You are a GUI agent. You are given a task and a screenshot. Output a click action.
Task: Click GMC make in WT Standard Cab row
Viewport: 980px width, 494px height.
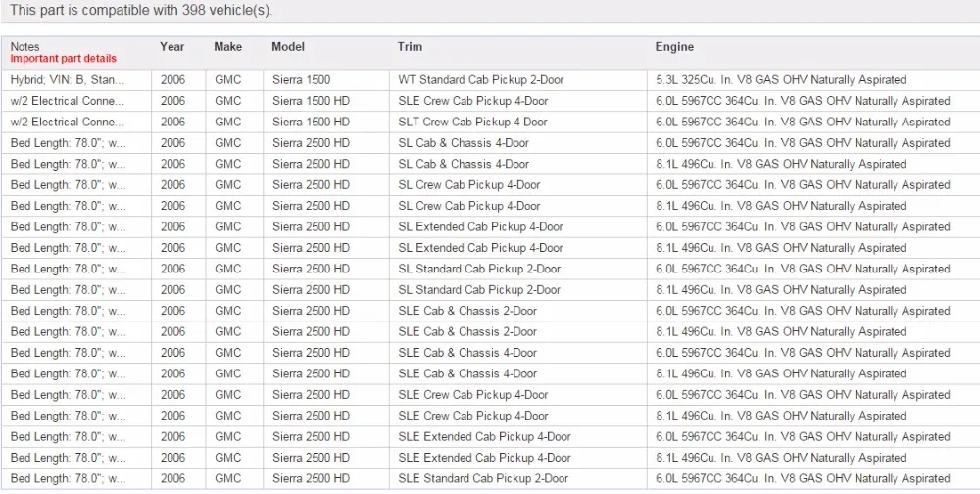227,80
